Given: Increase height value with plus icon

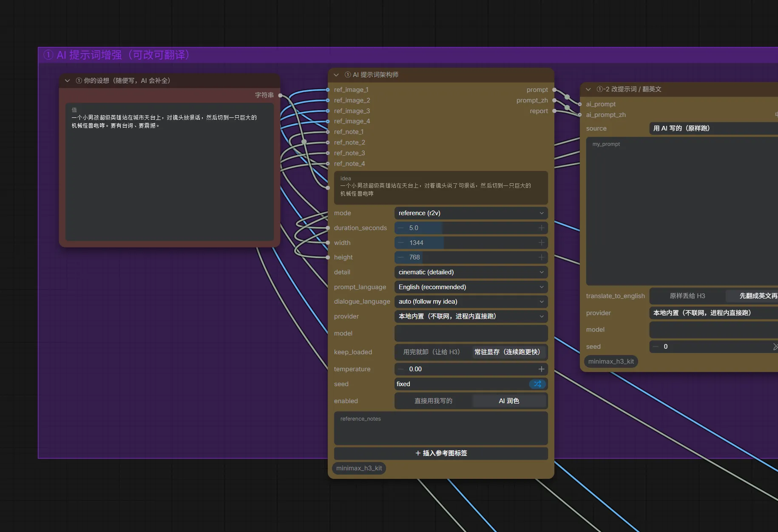Looking at the screenshot, I should pyautogui.click(x=541, y=257).
